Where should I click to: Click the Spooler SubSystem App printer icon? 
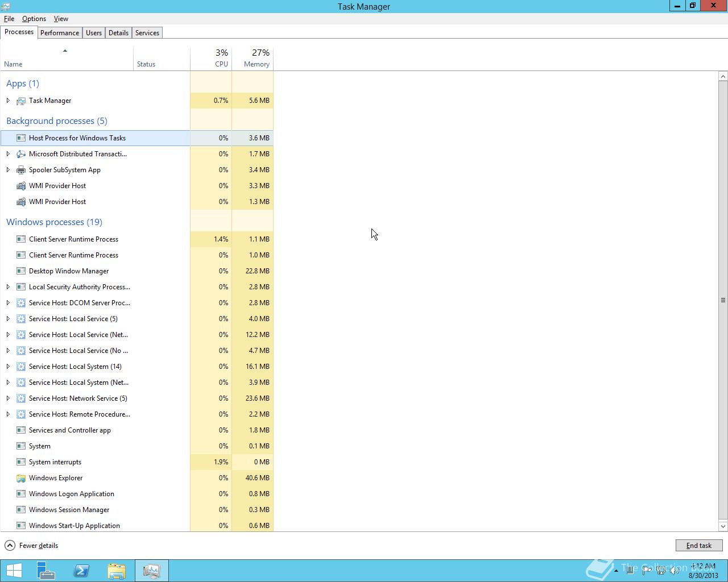pos(21,170)
